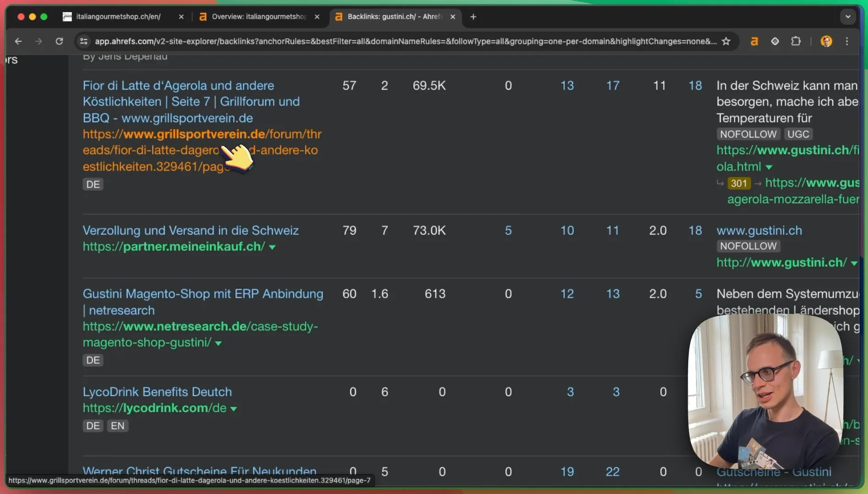Open the grillsportverein.de forum thread URL
868x494 pixels.
(202, 150)
